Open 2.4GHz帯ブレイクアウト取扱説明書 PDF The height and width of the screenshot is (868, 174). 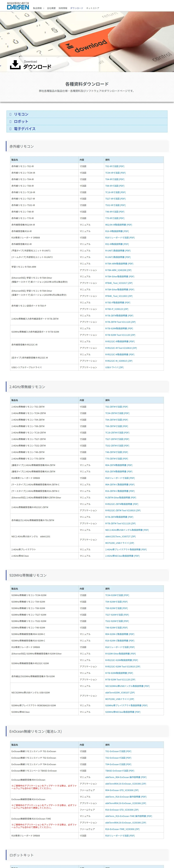126,550
